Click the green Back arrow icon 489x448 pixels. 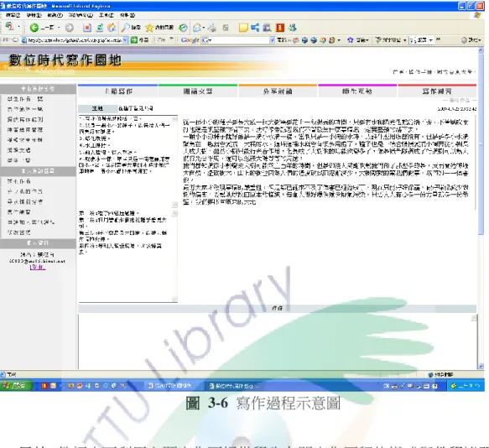point(34,28)
